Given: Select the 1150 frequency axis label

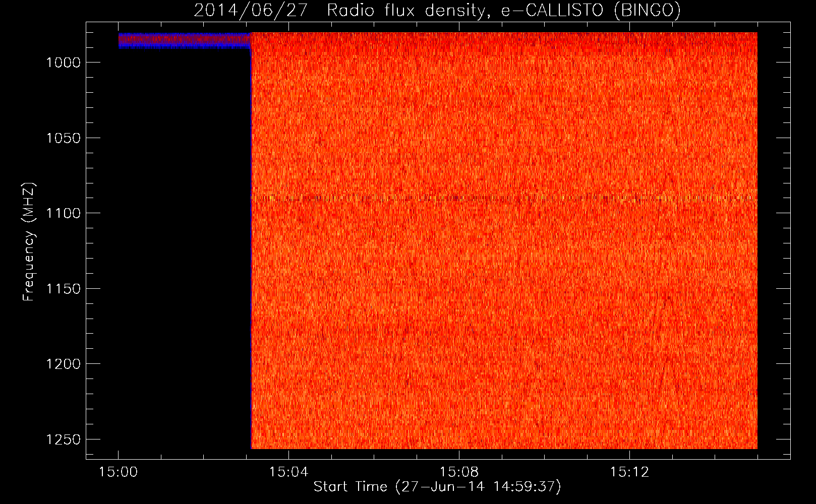Looking at the screenshot, I should tap(63, 289).
